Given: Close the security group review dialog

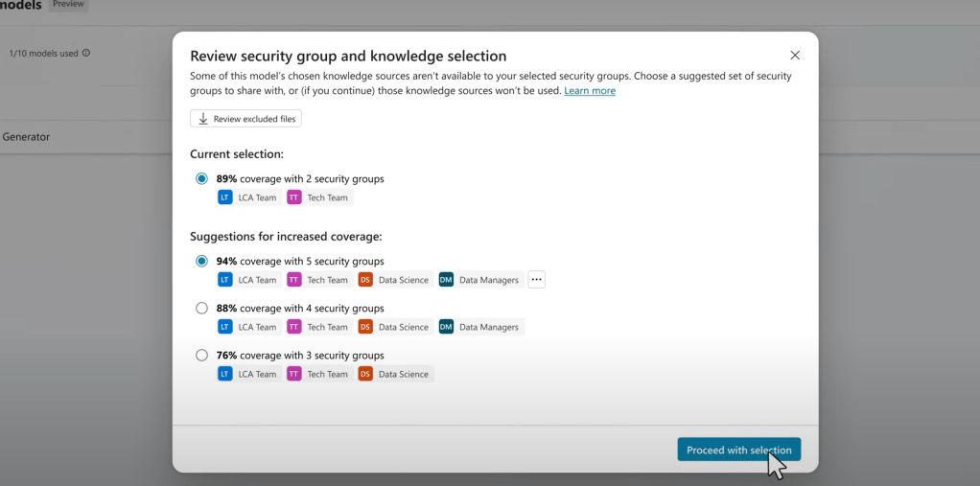Looking at the screenshot, I should (794, 56).
